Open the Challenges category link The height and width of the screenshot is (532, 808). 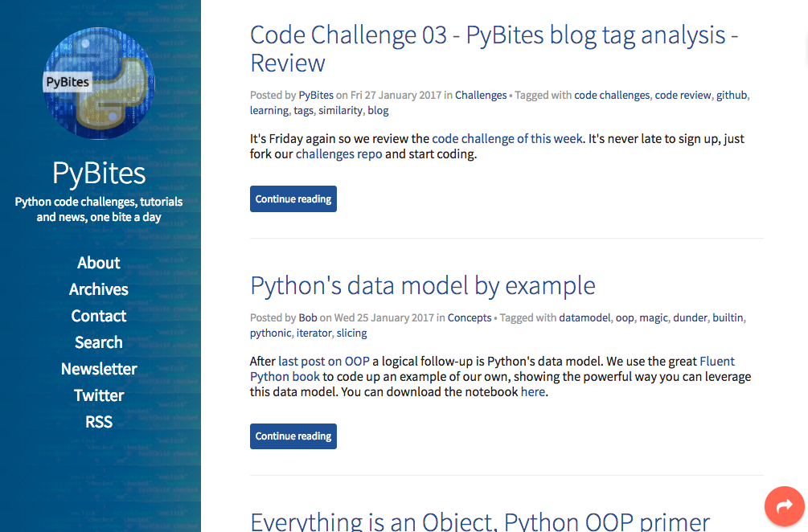[481, 95]
